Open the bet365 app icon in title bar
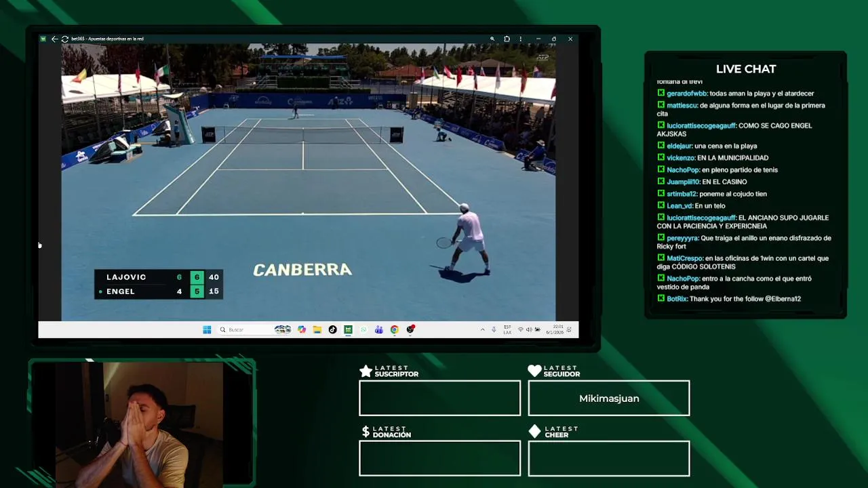The width and height of the screenshot is (868, 488). point(43,39)
